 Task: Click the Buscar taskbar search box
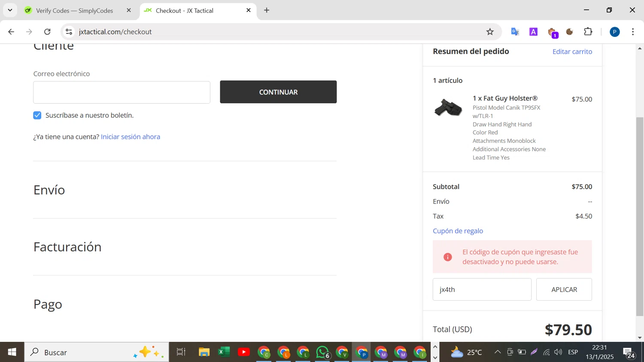pyautogui.click(x=97, y=352)
